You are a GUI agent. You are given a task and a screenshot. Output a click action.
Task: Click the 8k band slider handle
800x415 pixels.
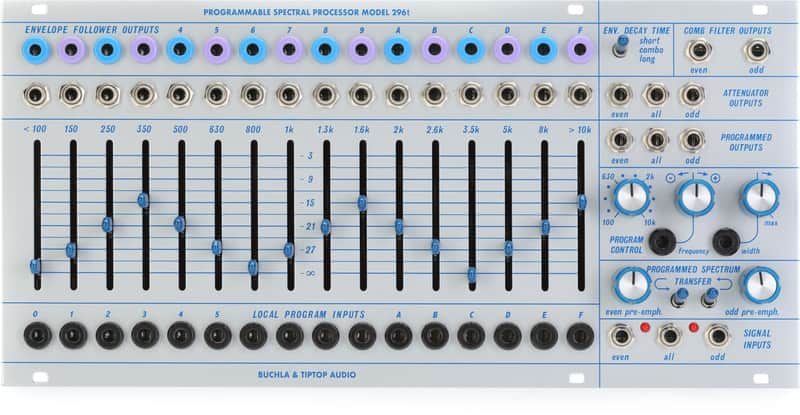[x=545, y=227]
